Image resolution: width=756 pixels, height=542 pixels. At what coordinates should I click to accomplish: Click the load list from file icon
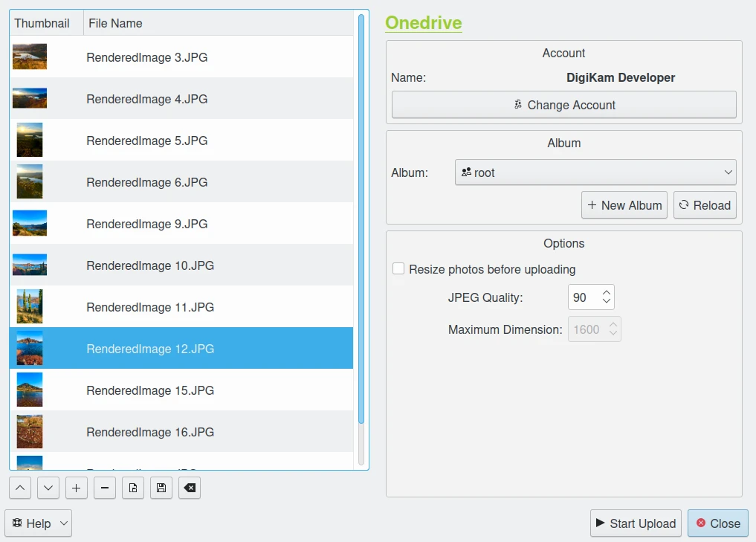click(x=133, y=488)
